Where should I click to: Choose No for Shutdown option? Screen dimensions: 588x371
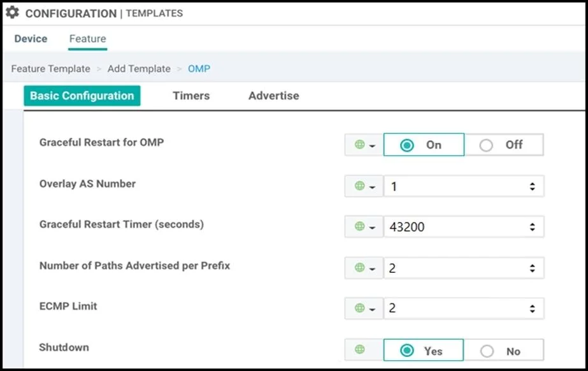coord(504,351)
